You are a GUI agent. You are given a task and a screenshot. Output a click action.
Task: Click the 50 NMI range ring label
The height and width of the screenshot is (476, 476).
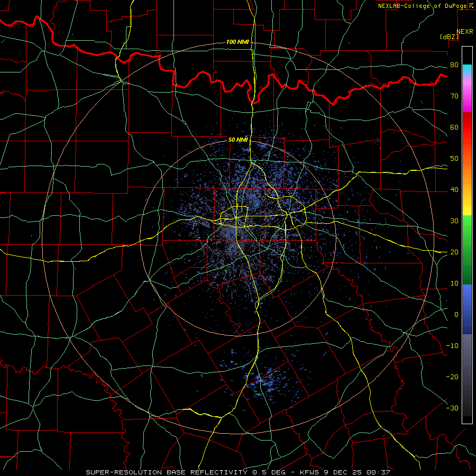point(238,140)
